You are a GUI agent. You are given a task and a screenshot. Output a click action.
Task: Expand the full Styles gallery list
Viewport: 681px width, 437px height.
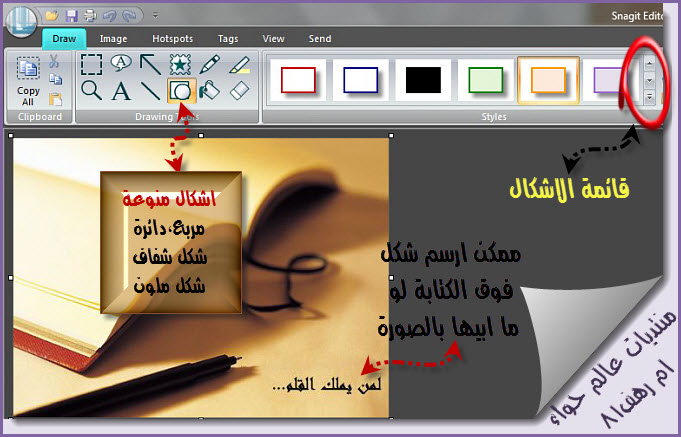pos(649,97)
